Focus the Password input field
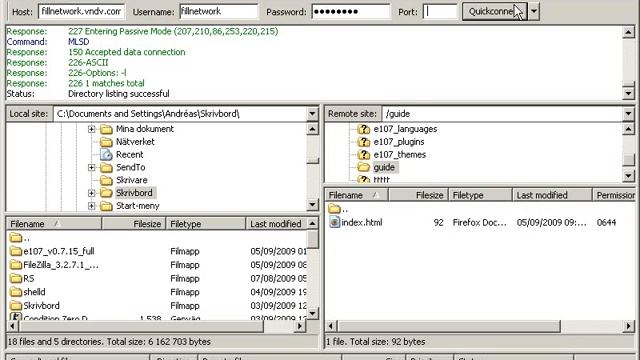640x360 pixels. tap(351, 11)
